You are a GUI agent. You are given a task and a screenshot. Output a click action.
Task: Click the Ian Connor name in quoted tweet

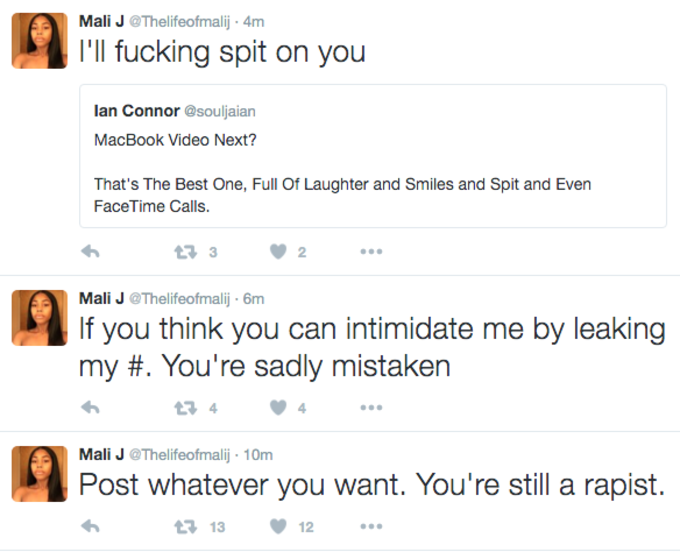[137, 111]
